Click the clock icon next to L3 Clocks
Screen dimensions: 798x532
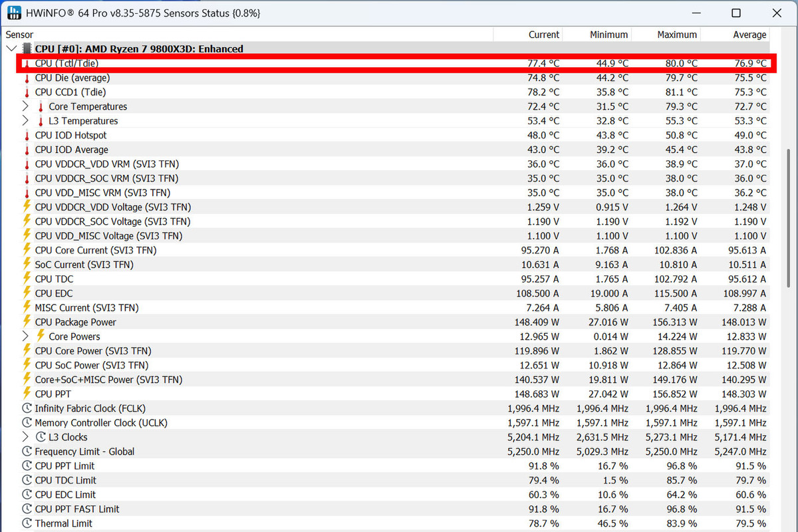coord(41,437)
